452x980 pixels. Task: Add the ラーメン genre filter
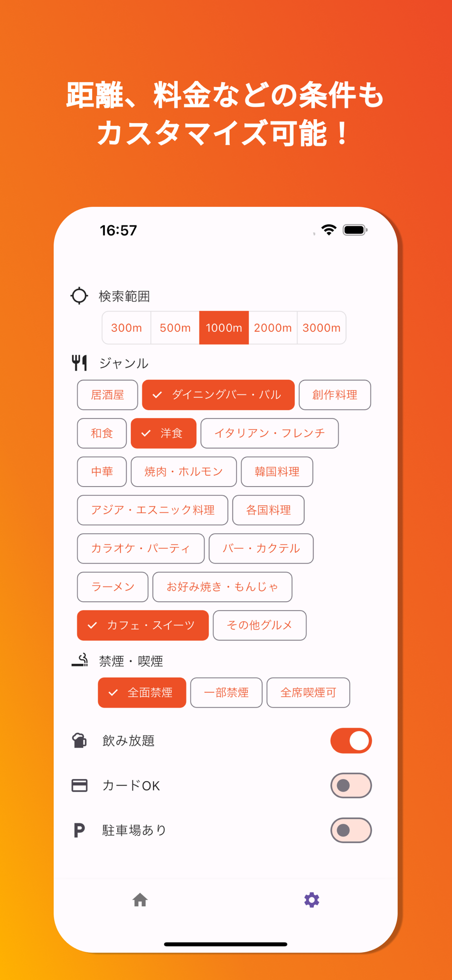(113, 587)
